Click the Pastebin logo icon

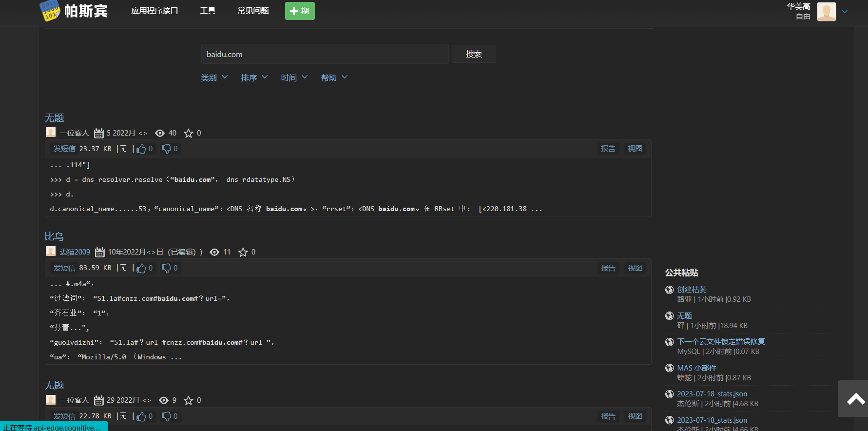tap(50, 11)
